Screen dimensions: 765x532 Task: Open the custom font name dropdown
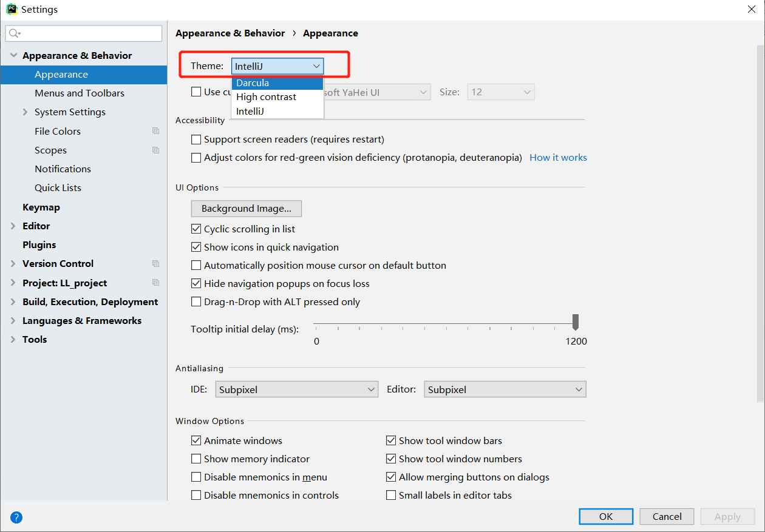pos(378,92)
